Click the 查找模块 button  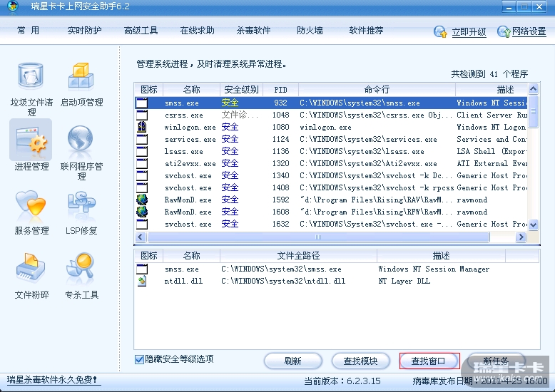pyautogui.click(x=361, y=361)
